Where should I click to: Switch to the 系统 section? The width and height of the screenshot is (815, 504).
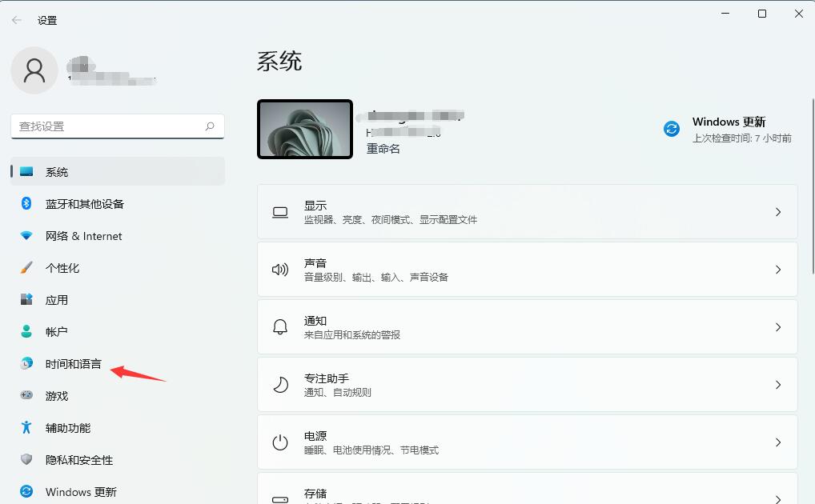(x=56, y=172)
